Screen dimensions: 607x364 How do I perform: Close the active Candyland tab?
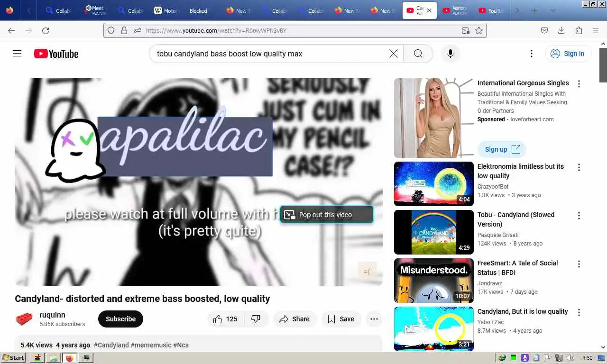coord(429,10)
